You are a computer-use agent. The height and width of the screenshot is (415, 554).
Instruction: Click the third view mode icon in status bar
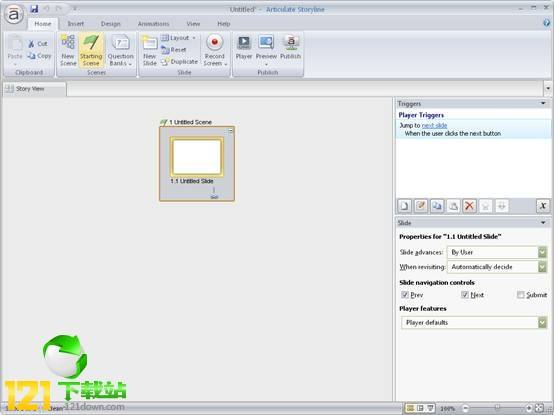[430, 408]
